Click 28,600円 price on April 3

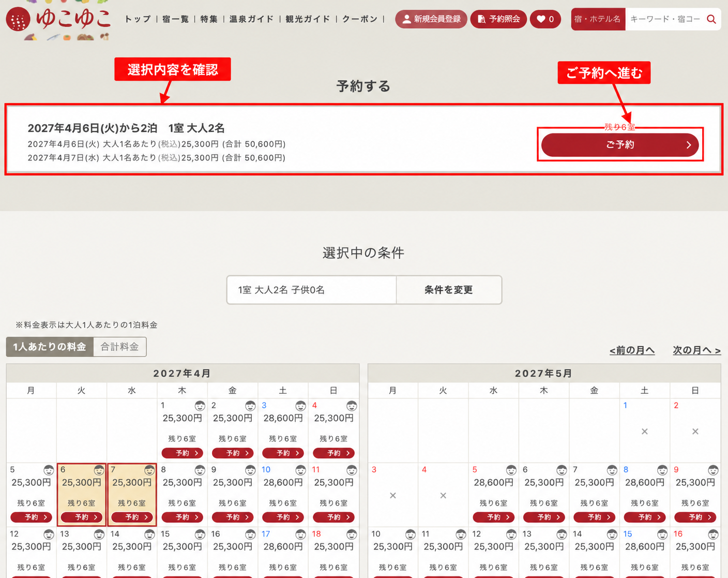coord(283,418)
